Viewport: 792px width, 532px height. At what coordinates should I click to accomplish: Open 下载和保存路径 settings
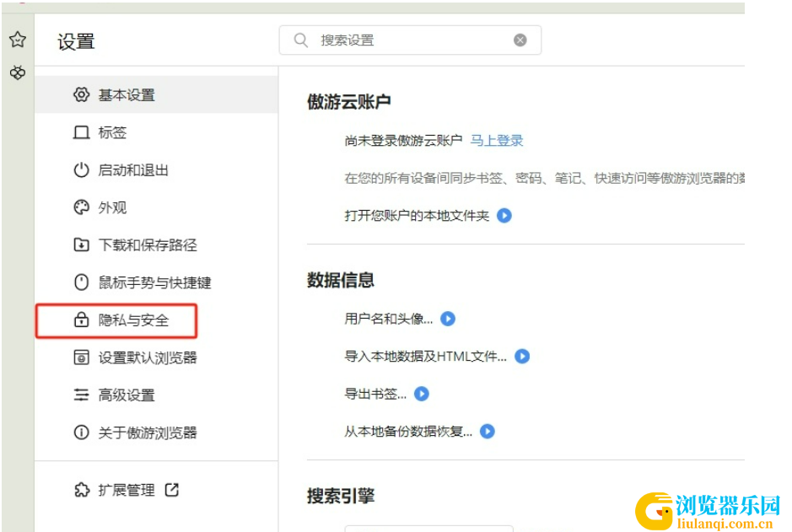click(x=156, y=245)
